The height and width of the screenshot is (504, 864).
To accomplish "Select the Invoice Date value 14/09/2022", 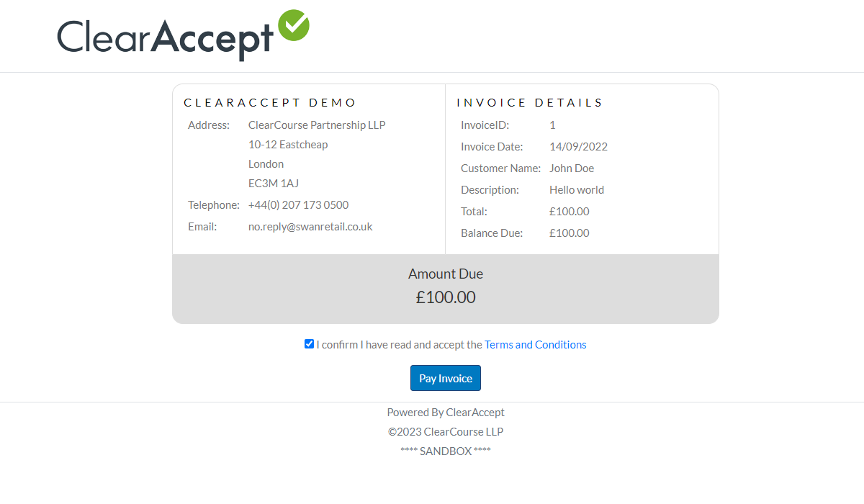I will tap(578, 147).
